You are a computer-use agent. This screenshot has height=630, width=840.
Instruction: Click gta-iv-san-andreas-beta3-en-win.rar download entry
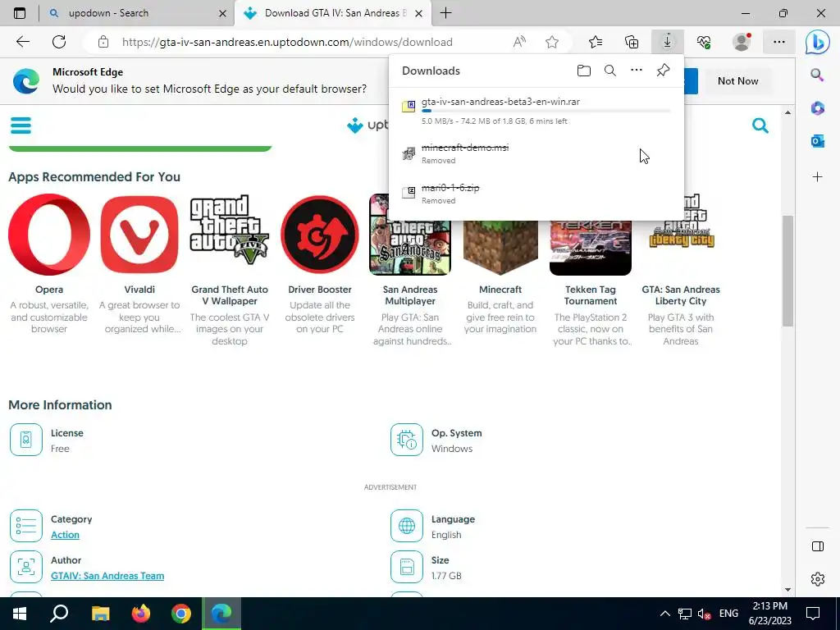coord(536,111)
